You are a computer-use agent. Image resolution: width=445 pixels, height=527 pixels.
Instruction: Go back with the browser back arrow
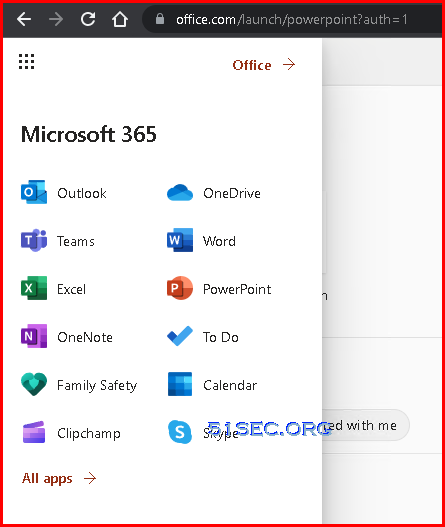tap(24, 19)
